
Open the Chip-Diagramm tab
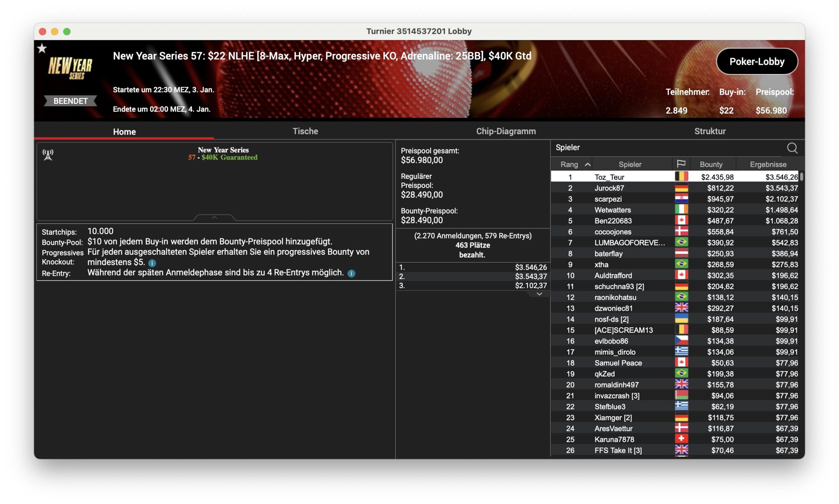point(506,131)
